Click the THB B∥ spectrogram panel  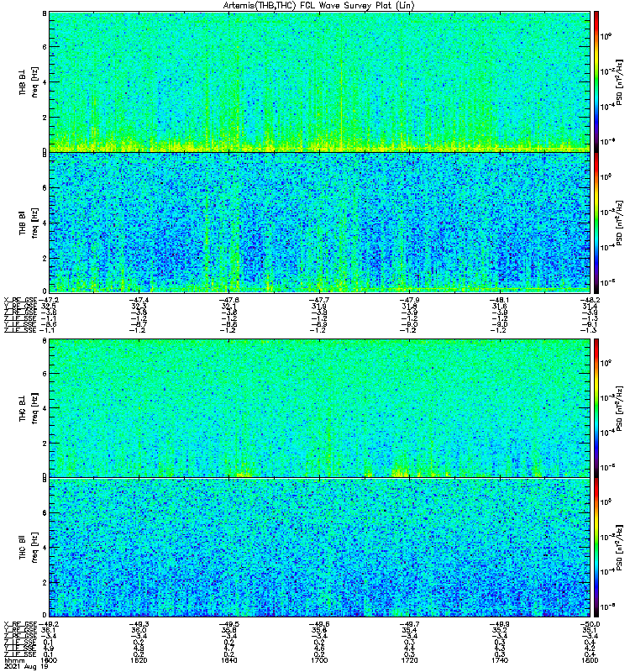coord(319,223)
